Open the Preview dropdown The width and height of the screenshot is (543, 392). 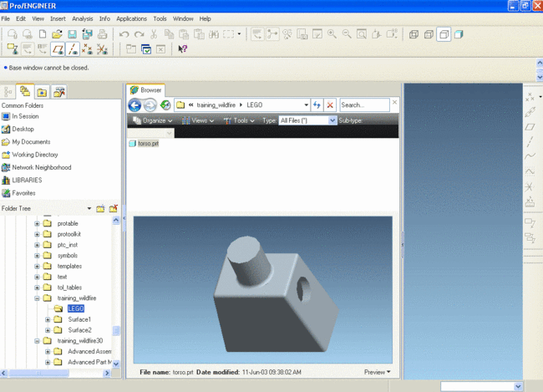(377, 372)
